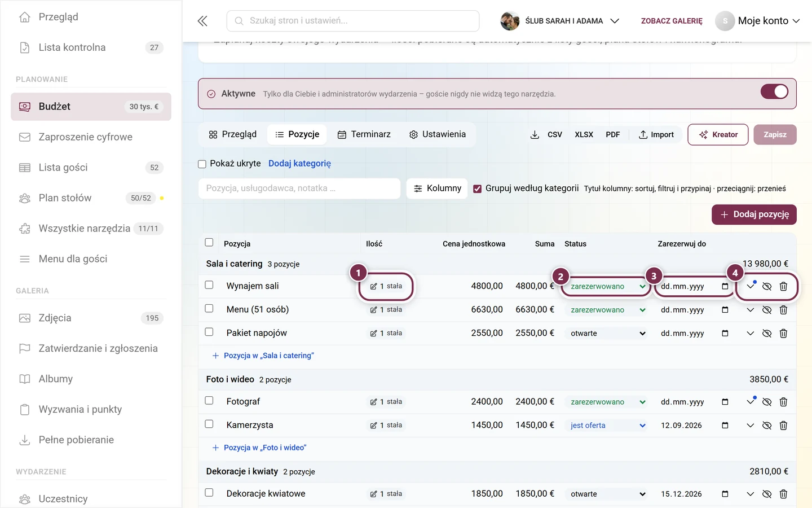
Task: Delete the Wynajem sali row
Action: click(783, 286)
